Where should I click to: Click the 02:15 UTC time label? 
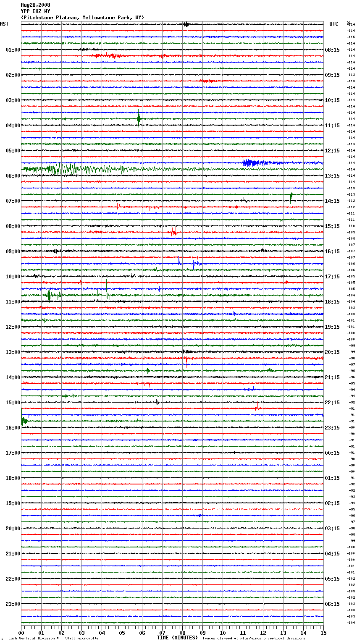tap(332, 503)
